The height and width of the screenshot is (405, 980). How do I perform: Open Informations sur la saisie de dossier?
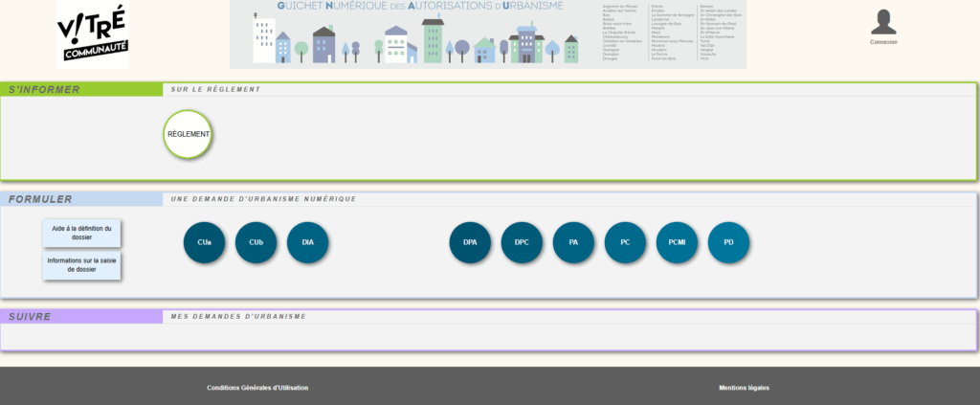[82, 265]
